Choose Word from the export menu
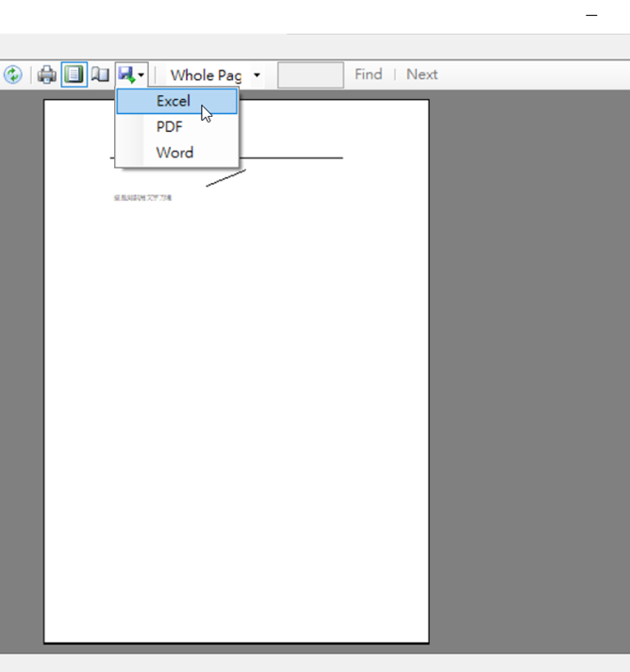The image size is (630, 672). tap(176, 153)
